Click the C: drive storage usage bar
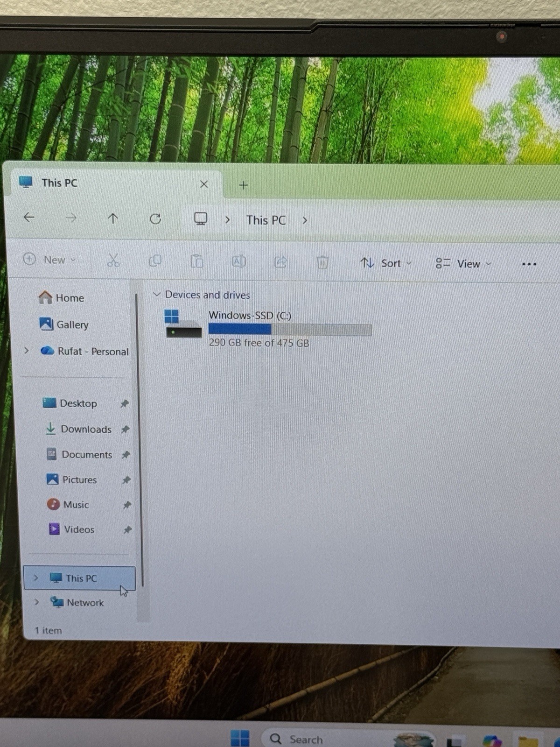The width and height of the screenshot is (560, 747). pyautogui.click(x=290, y=330)
